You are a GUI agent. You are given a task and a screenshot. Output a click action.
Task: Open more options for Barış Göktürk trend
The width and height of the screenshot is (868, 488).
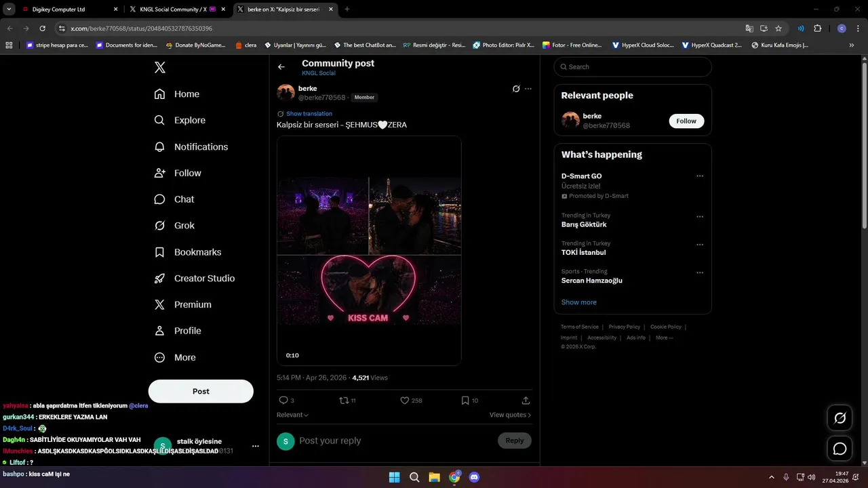pos(700,217)
